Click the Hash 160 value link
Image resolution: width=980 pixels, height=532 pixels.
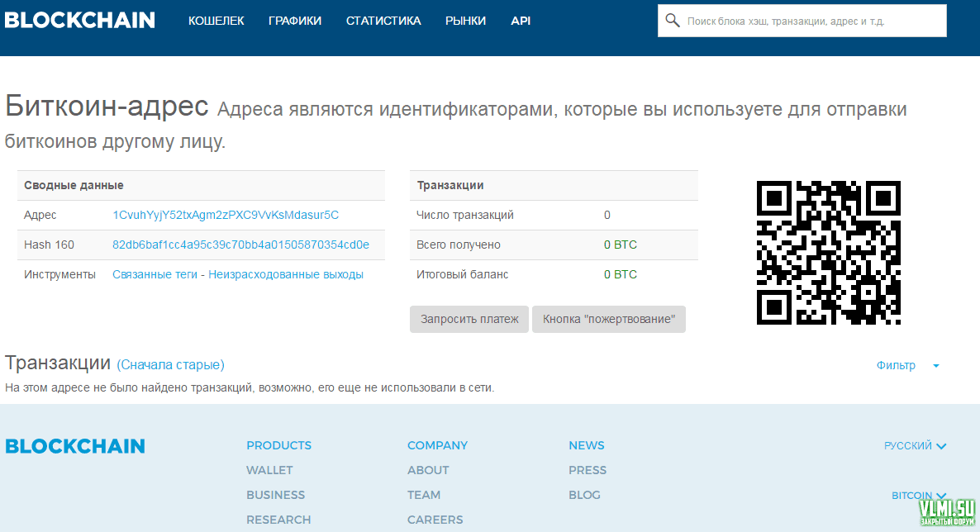(240, 245)
